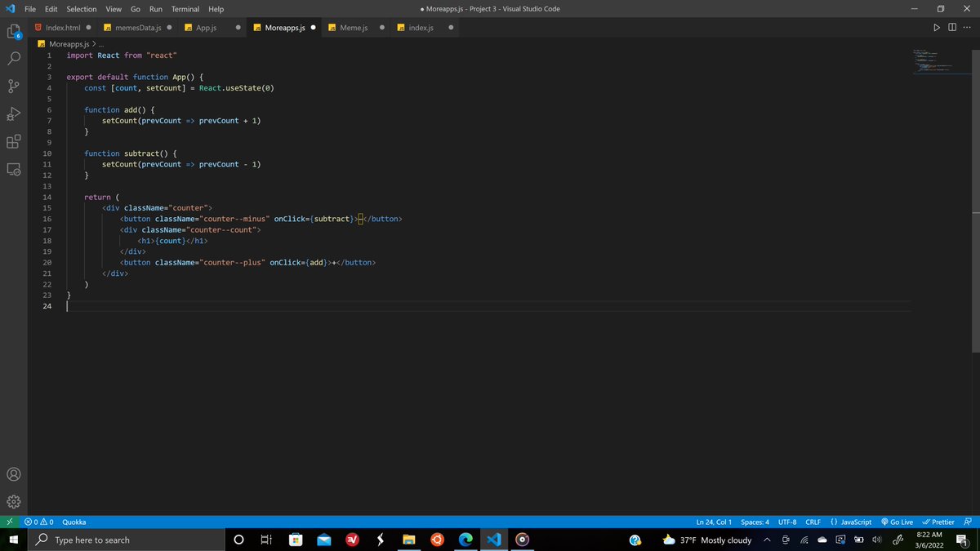
Task: Switch to the Index.html tab
Action: pyautogui.click(x=62, y=27)
